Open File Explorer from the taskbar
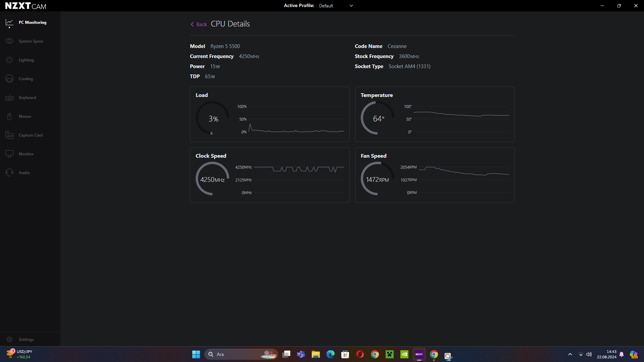This screenshot has width=644, height=362. [x=316, y=354]
